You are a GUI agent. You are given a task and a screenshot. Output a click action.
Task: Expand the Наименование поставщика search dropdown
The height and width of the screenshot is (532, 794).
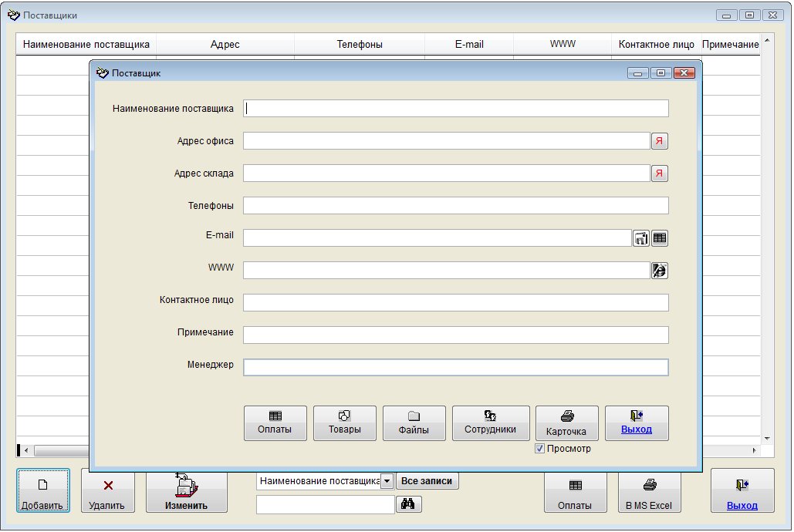(387, 481)
